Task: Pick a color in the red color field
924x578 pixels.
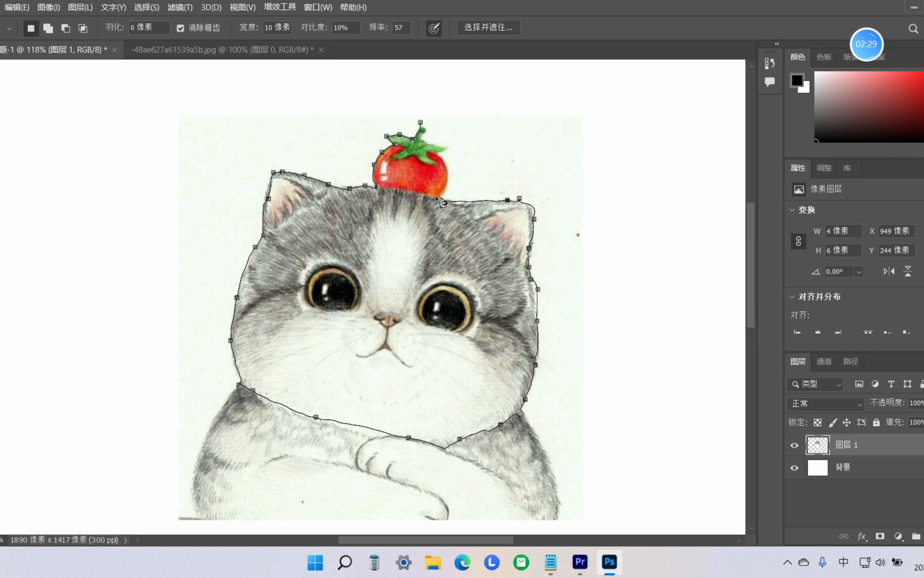Action: point(869,107)
